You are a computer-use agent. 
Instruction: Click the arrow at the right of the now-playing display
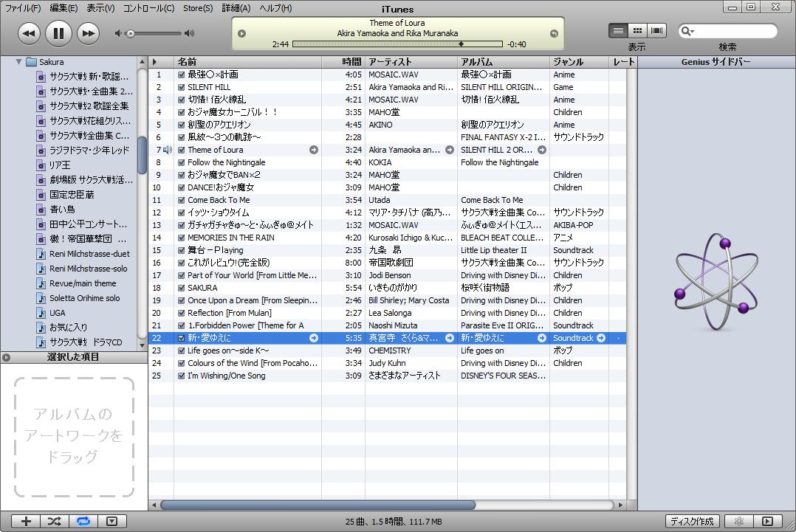pyautogui.click(x=554, y=33)
